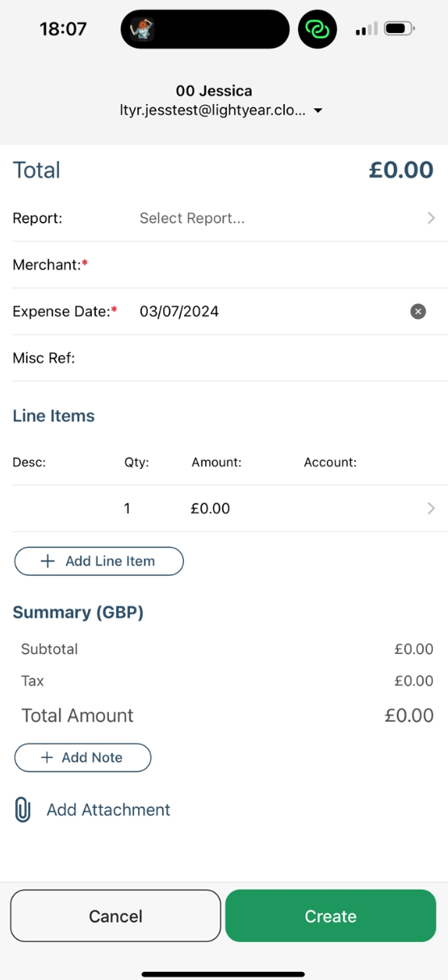Image resolution: width=448 pixels, height=980 pixels.
Task: Edit the Expense Date value 03/07/2024
Action: (x=179, y=312)
